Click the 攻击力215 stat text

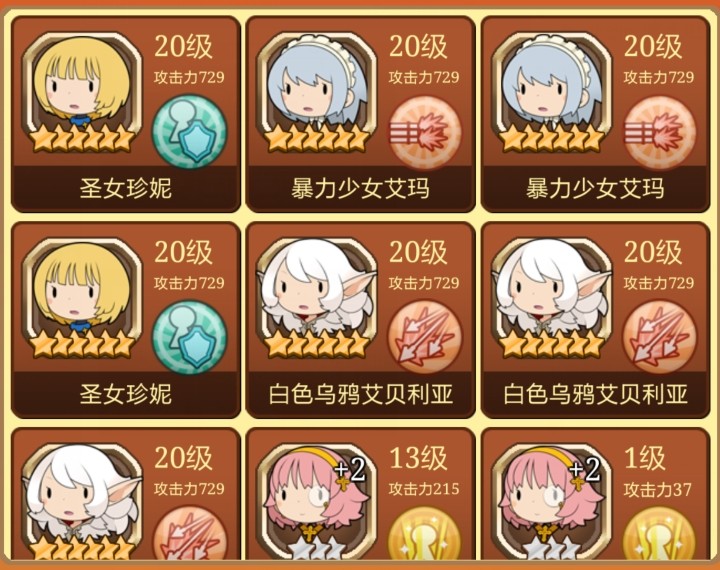424,489
